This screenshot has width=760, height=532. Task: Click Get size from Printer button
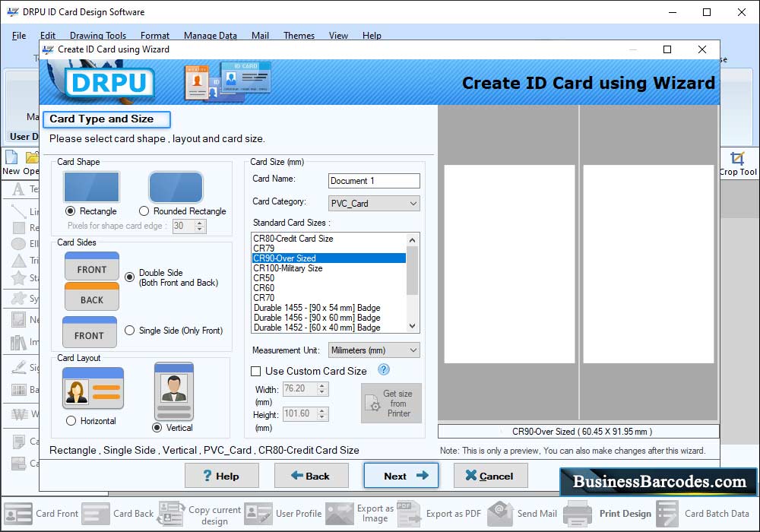point(391,403)
